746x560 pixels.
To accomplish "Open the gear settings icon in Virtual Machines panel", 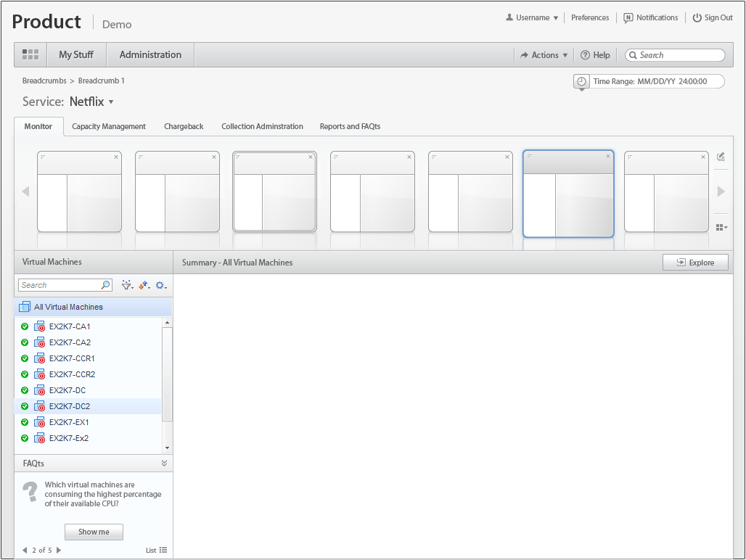I will 160,285.
